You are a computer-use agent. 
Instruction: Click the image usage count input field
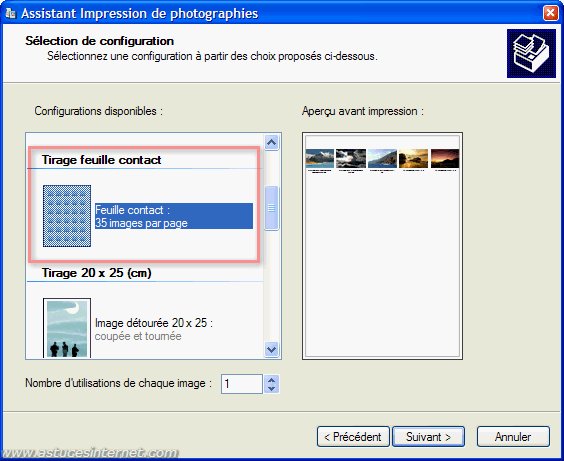242,384
